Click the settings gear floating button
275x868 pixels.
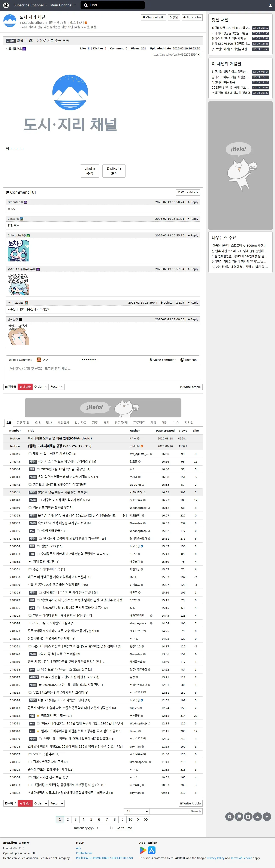tap(229, 816)
